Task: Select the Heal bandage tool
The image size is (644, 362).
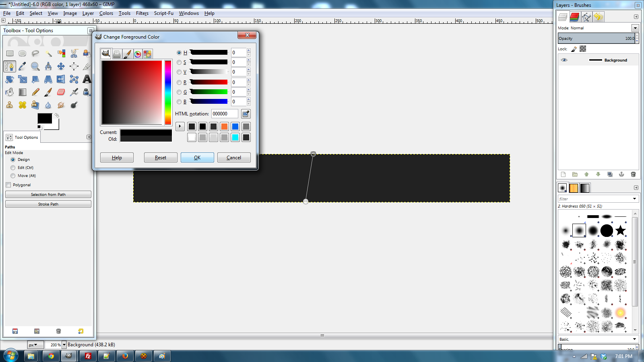Action: click(x=23, y=105)
